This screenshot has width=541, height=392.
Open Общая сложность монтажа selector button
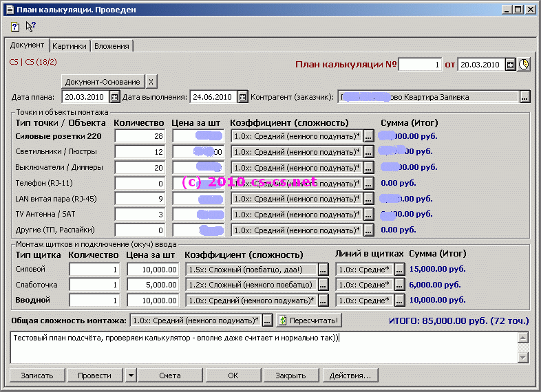click(x=267, y=320)
